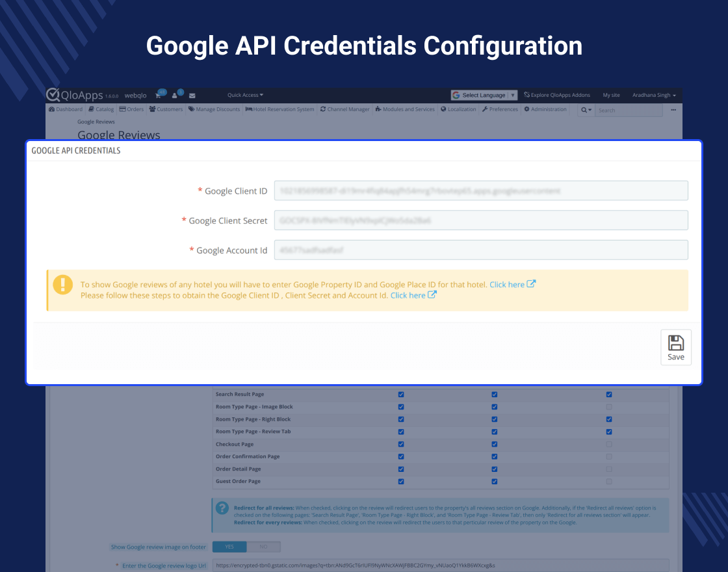This screenshot has width=728, height=572.
Task: Click the Google Reviews breadcrumb text
Action: tap(96, 122)
